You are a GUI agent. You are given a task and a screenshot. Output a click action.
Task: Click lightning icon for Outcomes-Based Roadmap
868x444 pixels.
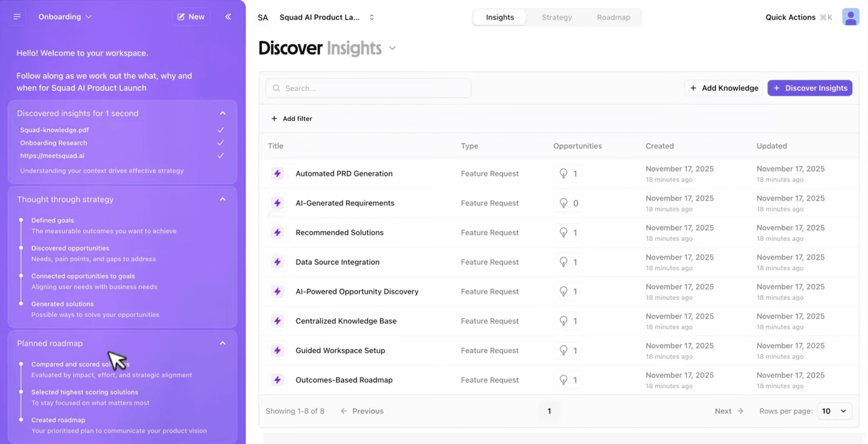[x=277, y=380]
